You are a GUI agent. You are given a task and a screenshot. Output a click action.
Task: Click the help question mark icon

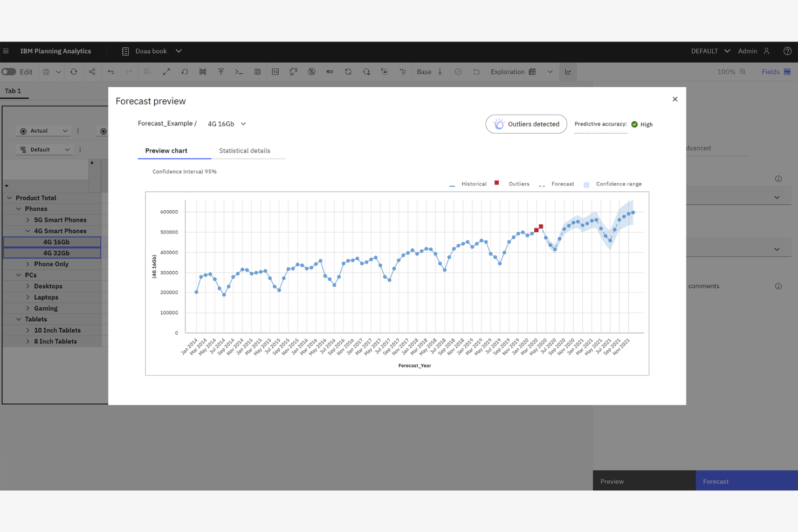(x=787, y=51)
